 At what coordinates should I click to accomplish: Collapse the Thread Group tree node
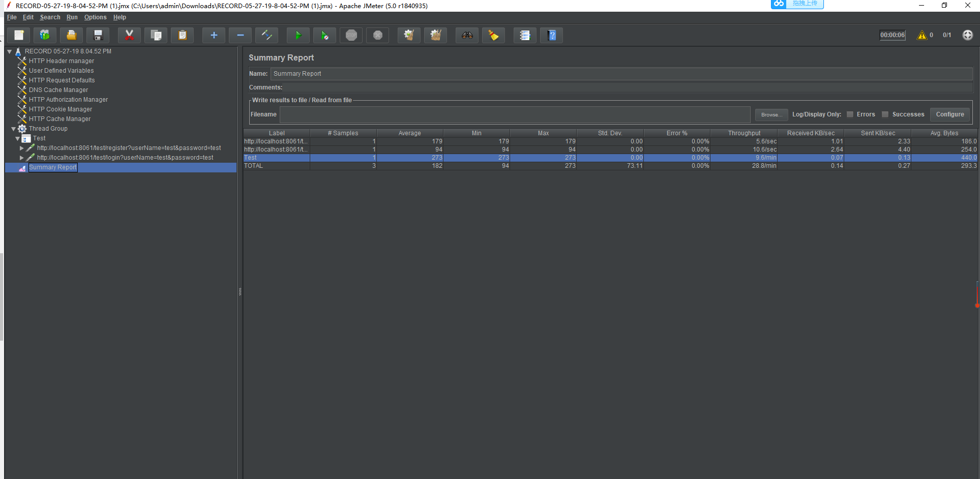pyautogui.click(x=14, y=129)
